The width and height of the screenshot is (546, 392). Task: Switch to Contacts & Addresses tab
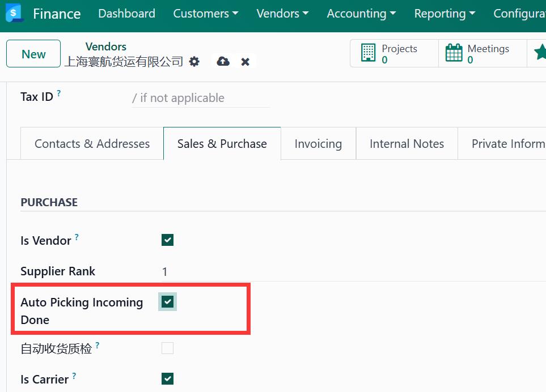point(92,144)
